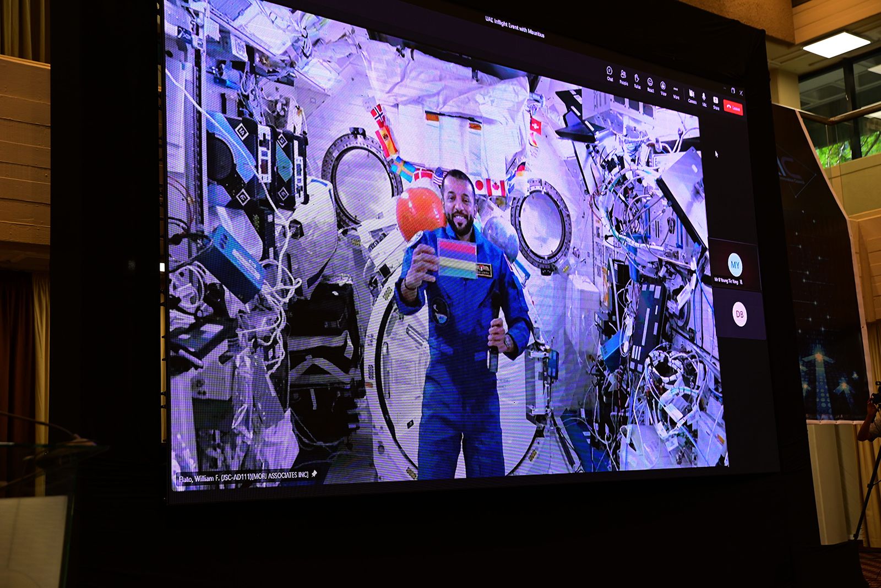
Task: Click the meeting title at the top
Action: tap(514, 27)
